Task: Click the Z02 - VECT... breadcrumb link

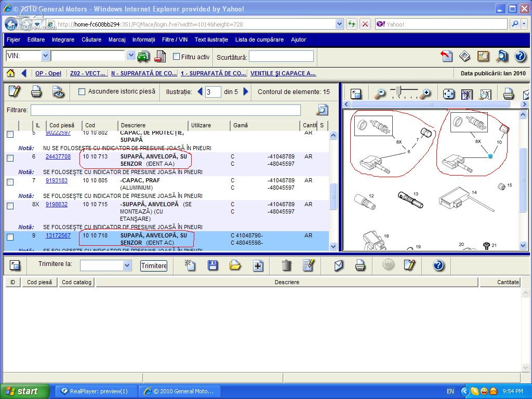Action: point(87,73)
